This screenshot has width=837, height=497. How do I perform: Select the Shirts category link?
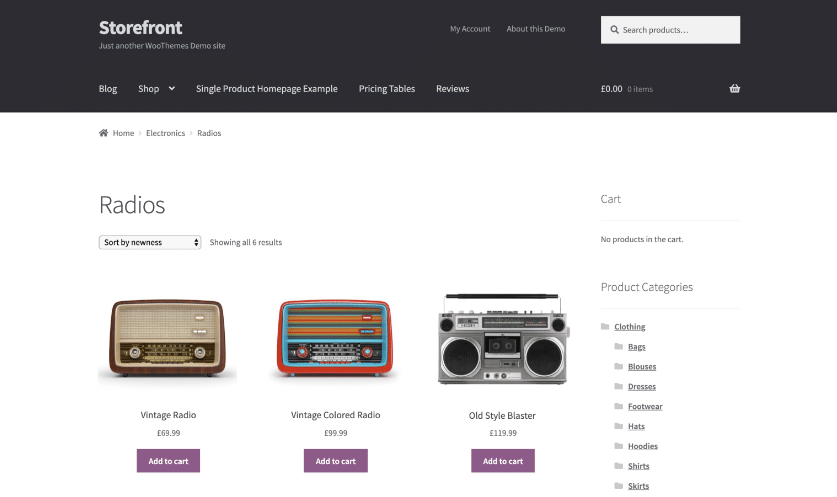[x=638, y=466]
